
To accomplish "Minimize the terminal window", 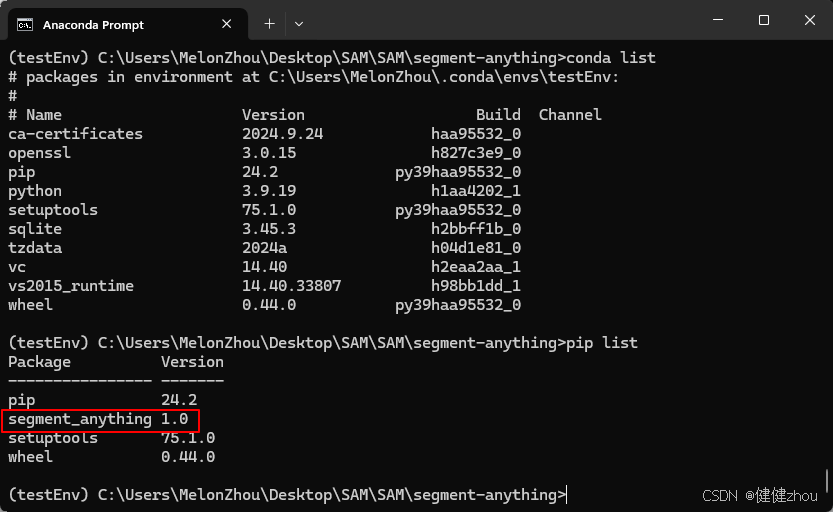I will pos(718,20).
